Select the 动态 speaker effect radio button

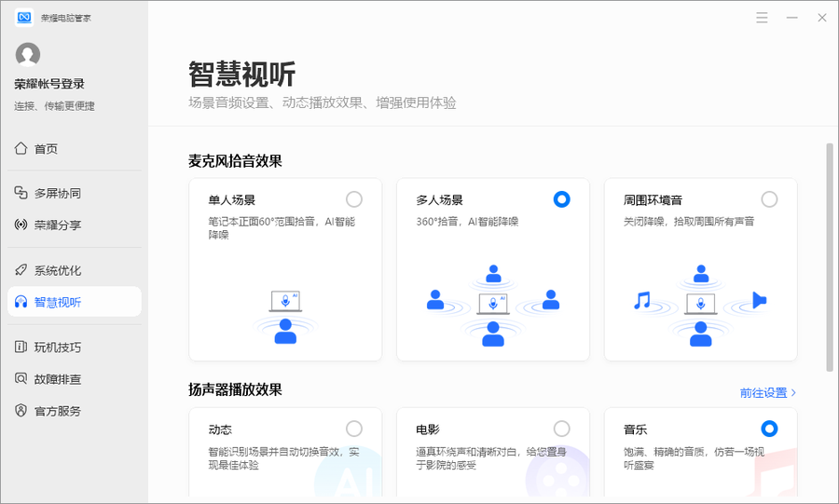click(353, 429)
